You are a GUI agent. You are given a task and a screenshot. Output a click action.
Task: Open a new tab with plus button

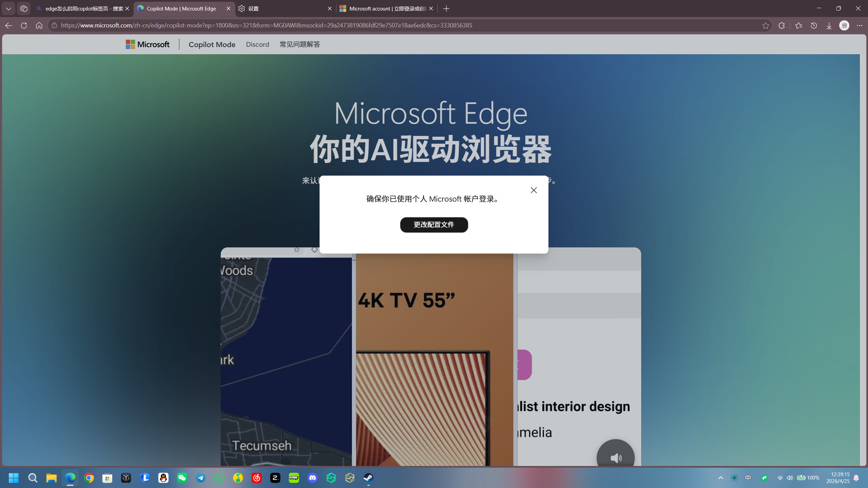[446, 8]
